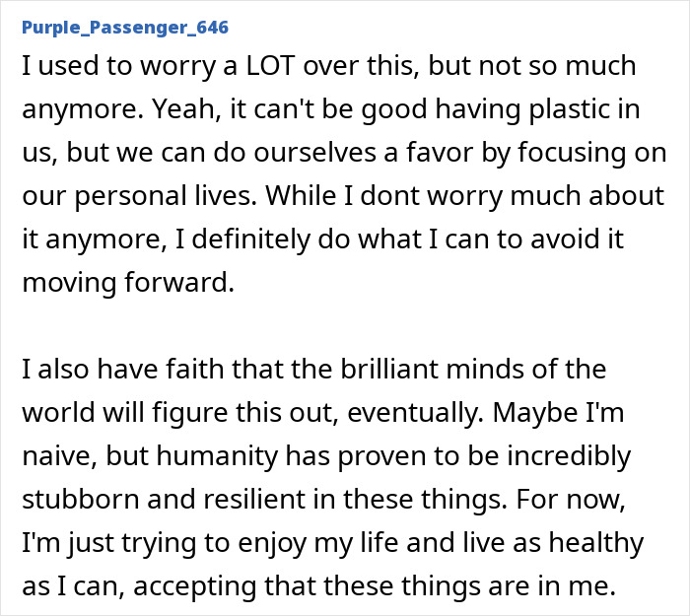690x616 pixels.
Task: Open the Purple_Passenger_646 user profile link
Action: coord(124,28)
